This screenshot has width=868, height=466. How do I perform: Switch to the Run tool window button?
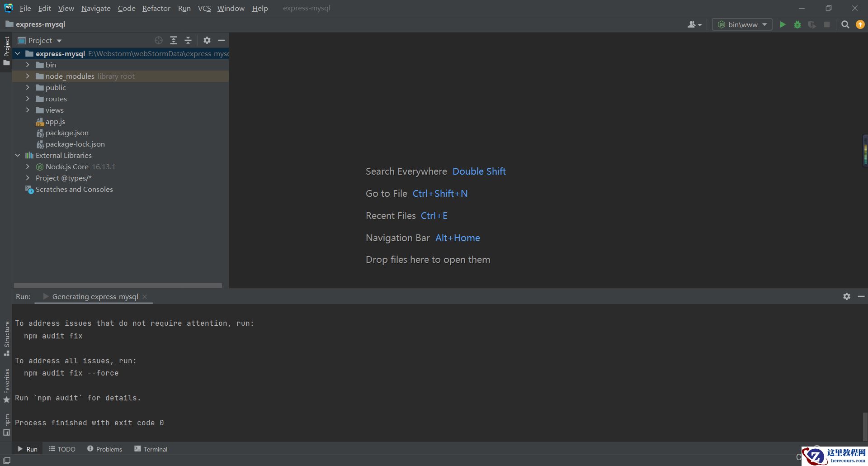tap(28, 449)
